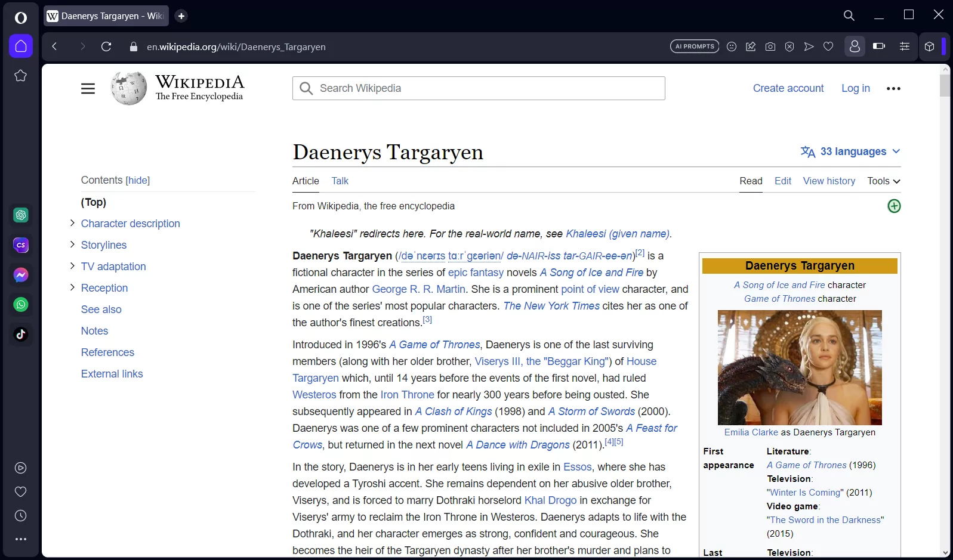
Task: Jump to Notes in contents
Action: point(94,331)
